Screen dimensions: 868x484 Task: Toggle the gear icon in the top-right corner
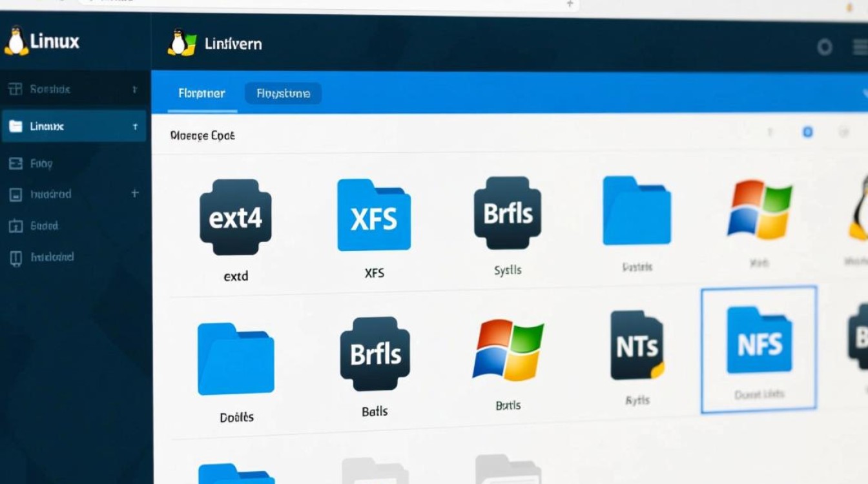coord(862,46)
